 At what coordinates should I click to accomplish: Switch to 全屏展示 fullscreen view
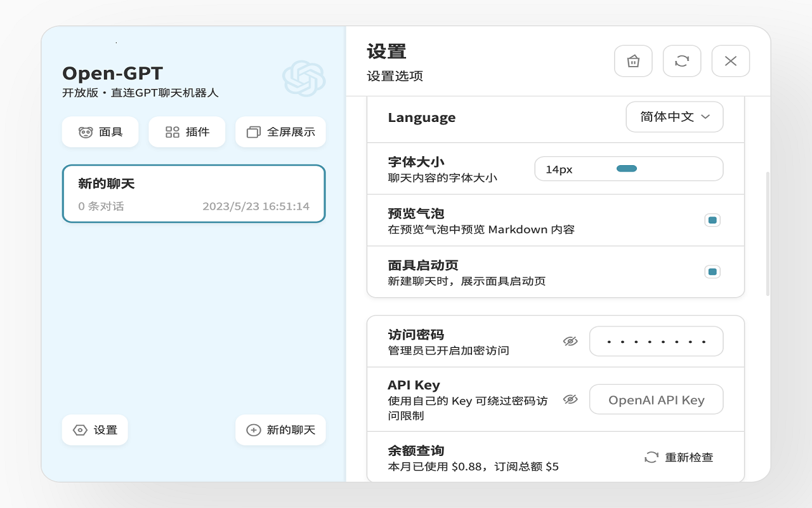coord(280,132)
